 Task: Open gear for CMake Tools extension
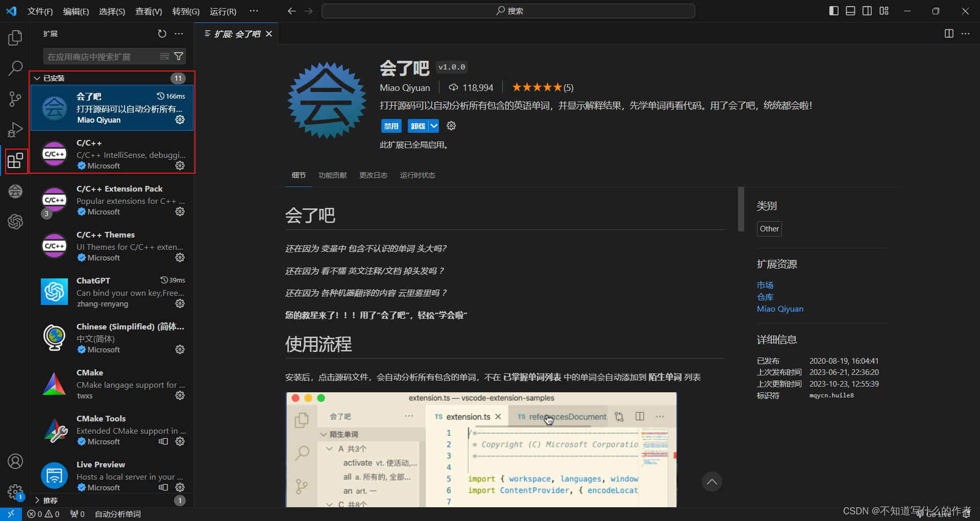(x=180, y=441)
